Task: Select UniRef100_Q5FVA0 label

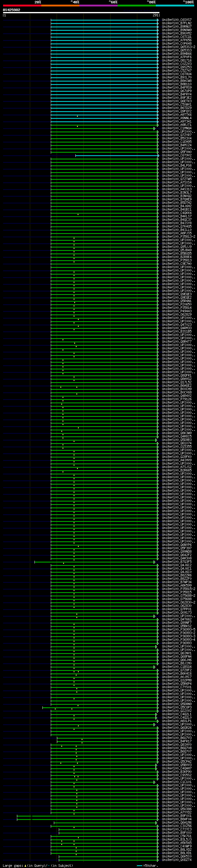Action: 177,152
